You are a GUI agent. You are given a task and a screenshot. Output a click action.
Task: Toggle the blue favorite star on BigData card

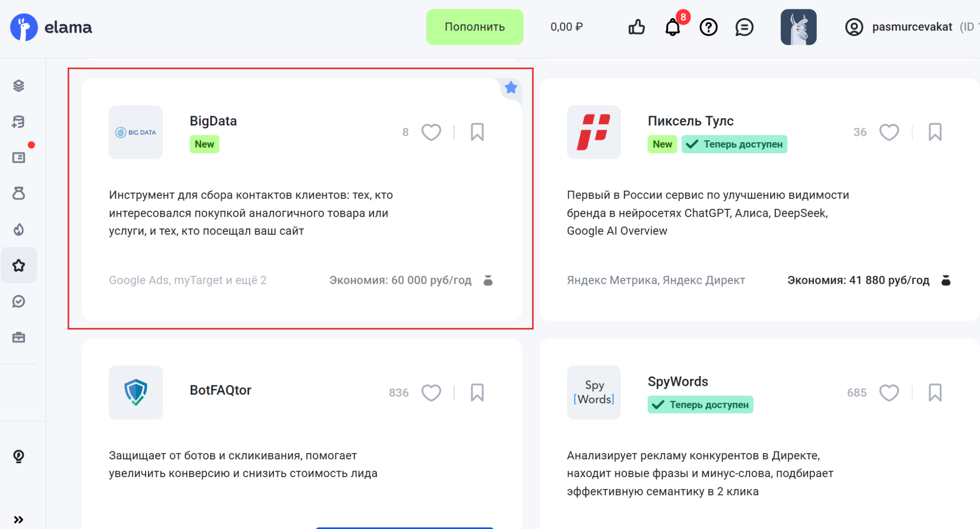coord(511,87)
